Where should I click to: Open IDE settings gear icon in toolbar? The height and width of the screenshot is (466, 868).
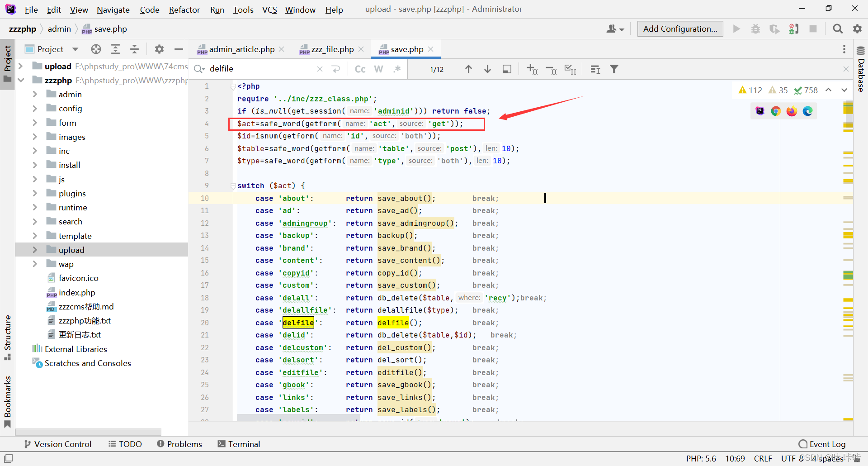[857, 29]
